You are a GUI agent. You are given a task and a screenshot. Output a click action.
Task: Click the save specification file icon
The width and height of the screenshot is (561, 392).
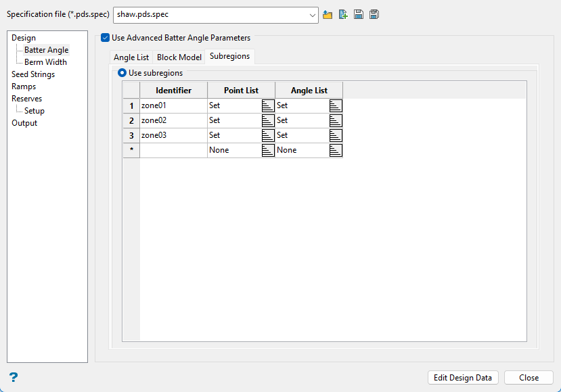pyautogui.click(x=359, y=14)
